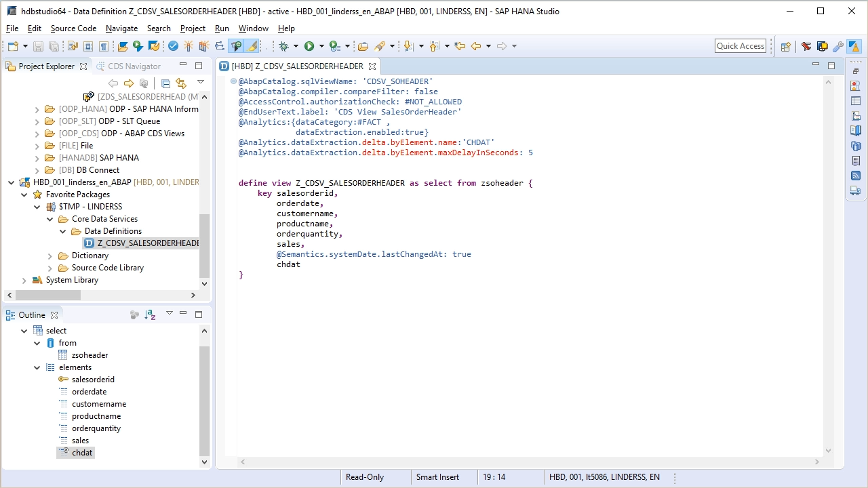The width and height of the screenshot is (868, 488).
Task: Expand the System Library node
Action: (24, 280)
